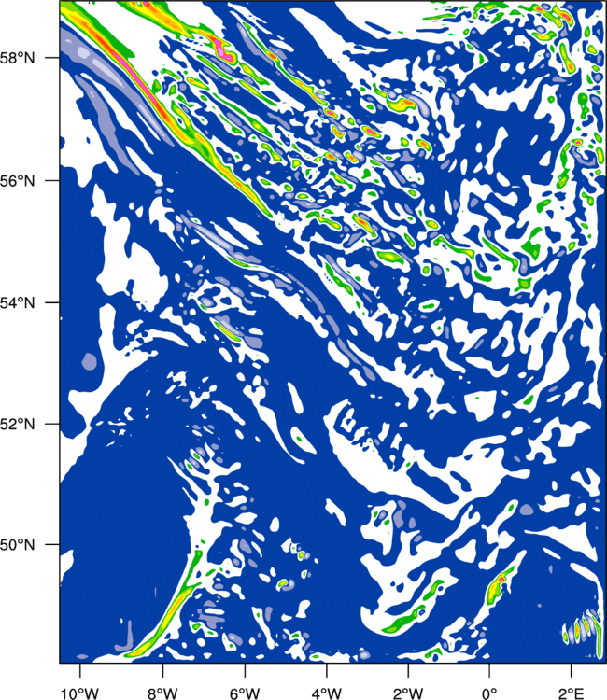Screen dimensions: 607x700
Task: Click the 56°N latitude label
Action: point(17,181)
